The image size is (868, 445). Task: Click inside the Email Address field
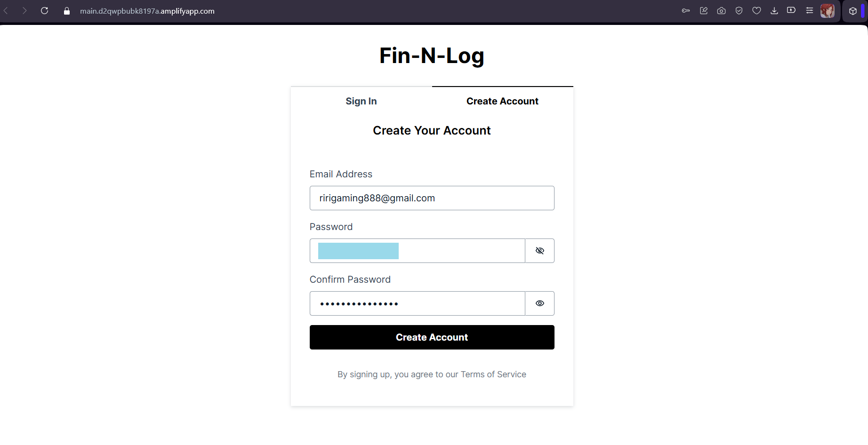coord(431,198)
